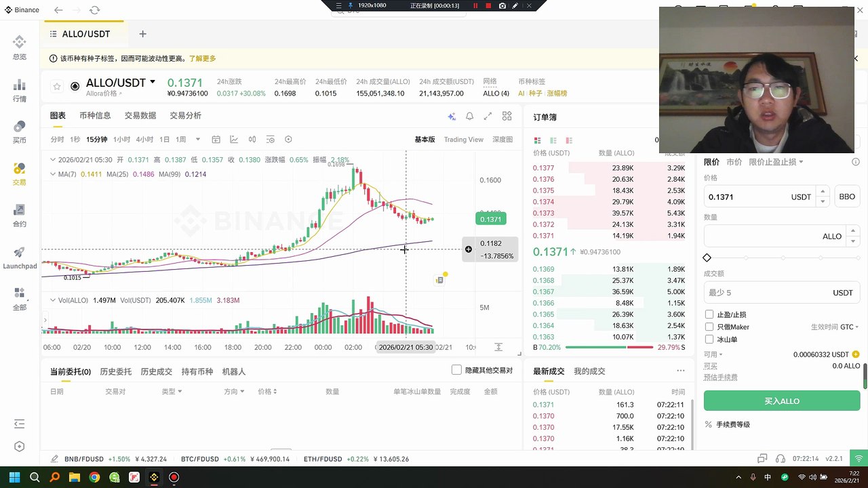The width and height of the screenshot is (868, 488).
Task: Enable the 止盈/止损 checkbox
Action: click(709, 314)
